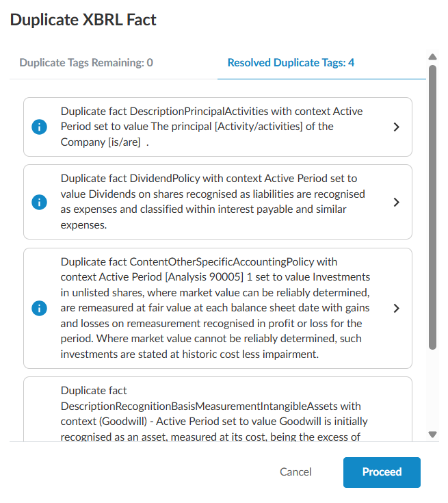Switch to Duplicate Tags Remaining tab

pos(86,63)
